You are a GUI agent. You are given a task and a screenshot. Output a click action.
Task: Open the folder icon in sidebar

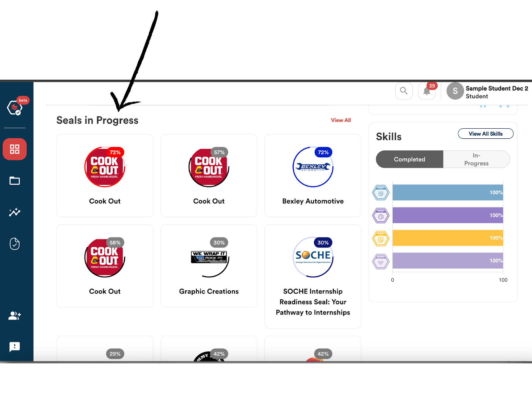coord(15,181)
